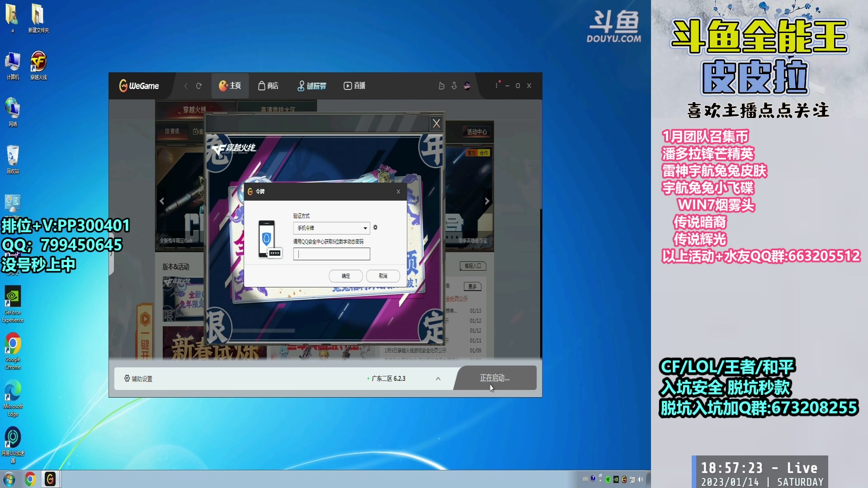Click the download arrow icon in title bar
868x488 pixels.
click(454, 86)
